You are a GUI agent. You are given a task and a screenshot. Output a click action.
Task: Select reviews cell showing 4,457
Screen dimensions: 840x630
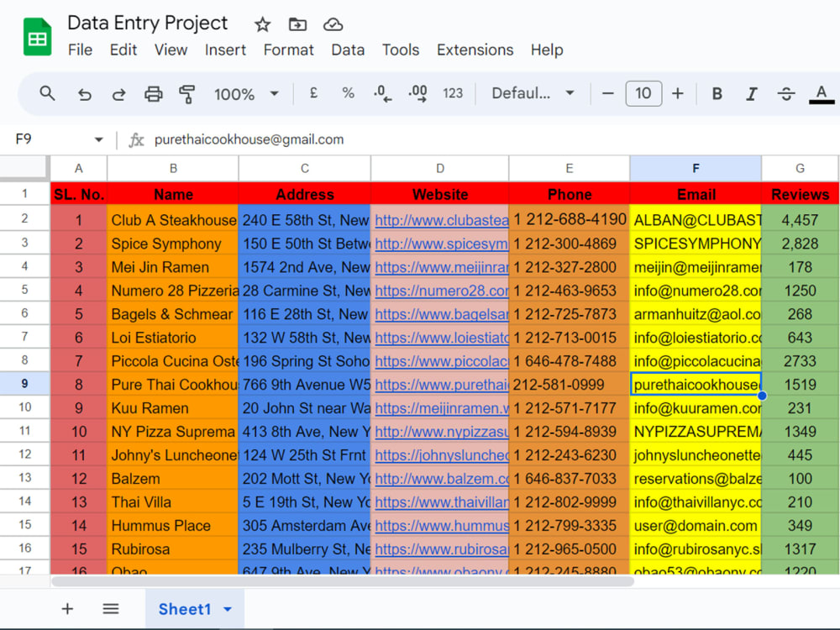(x=800, y=220)
